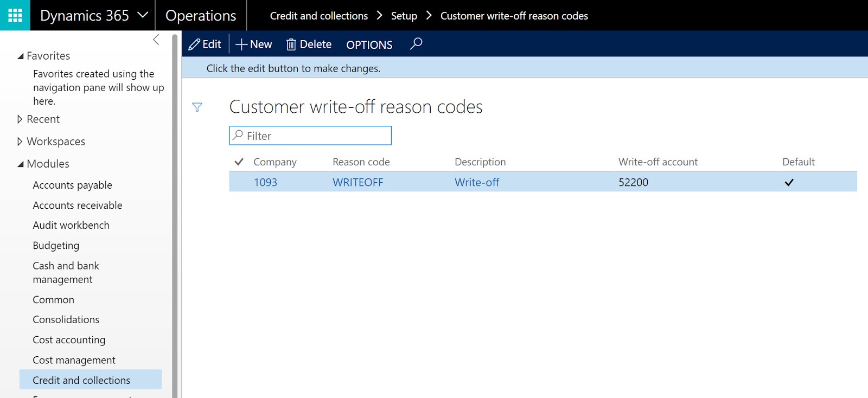Collapse the Modules section
Viewport: 868px width, 398px height.
point(21,164)
